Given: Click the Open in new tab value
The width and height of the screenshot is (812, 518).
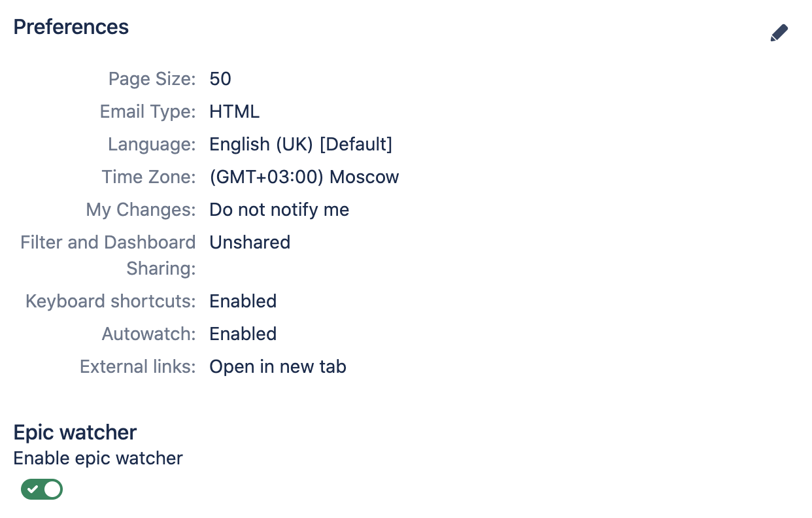Looking at the screenshot, I should (x=278, y=367).
